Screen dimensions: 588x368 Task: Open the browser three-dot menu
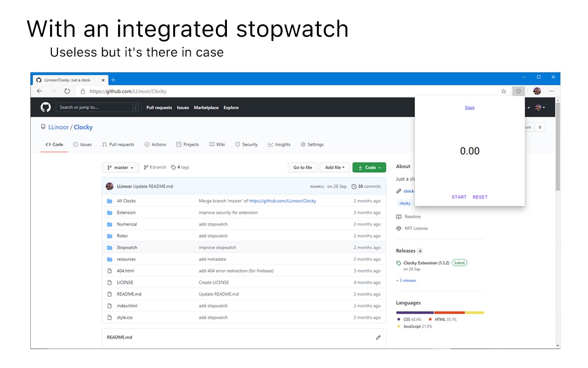click(552, 91)
